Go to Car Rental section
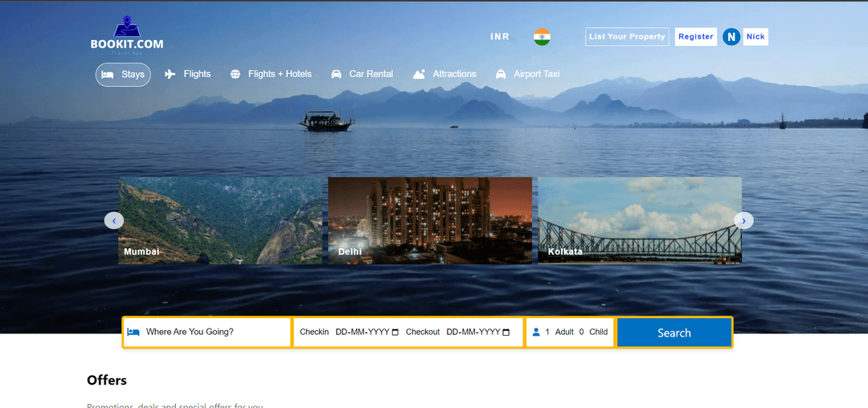This screenshot has height=408, width=868. (x=362, y=74)
